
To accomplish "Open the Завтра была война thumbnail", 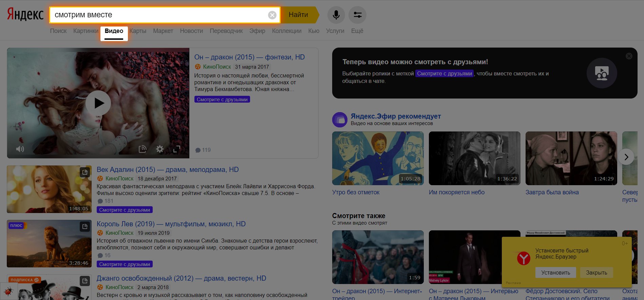I will pyautogui.click(x=571, y=158).
